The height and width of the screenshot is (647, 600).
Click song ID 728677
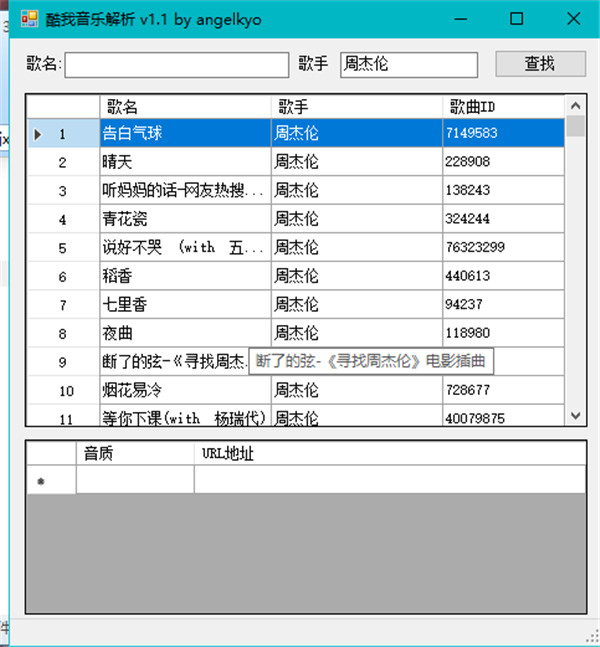click(x=503, y=390)
